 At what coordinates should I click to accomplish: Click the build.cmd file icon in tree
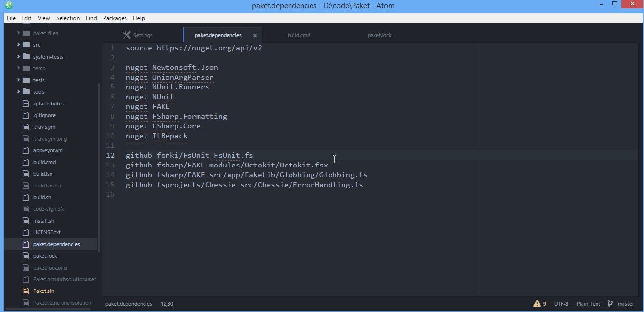click(x=26, y=162)
